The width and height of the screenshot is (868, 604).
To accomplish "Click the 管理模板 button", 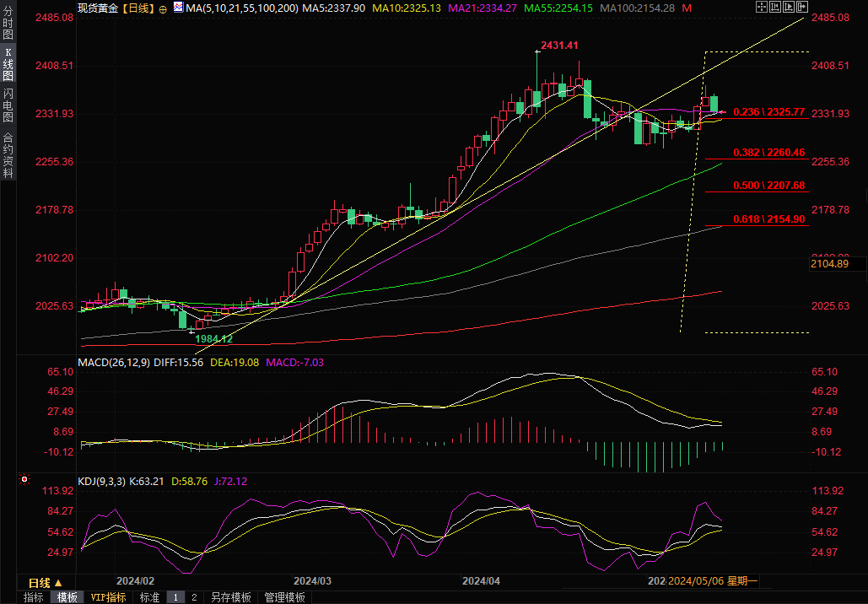I will 284,597.
